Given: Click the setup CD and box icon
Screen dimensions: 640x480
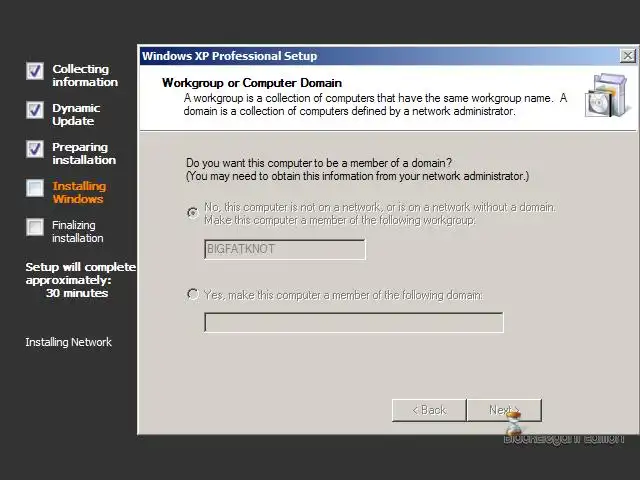Looking at the screenshot, I should pyautogui.click(x=606, y=95).
